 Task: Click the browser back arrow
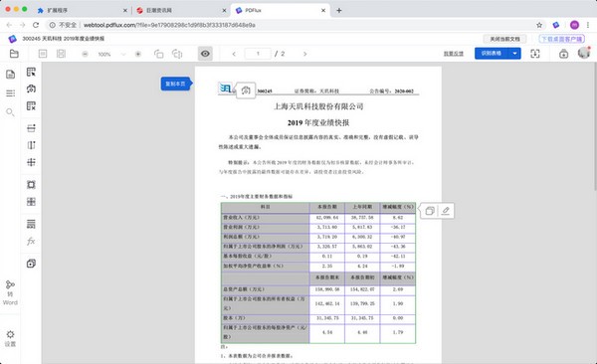click(x=9, y=25)
